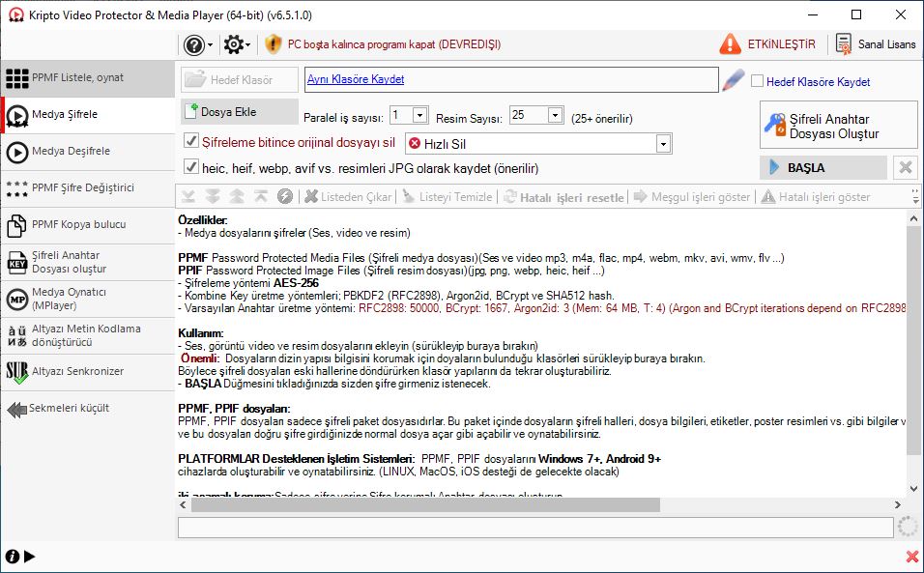Click the pencil edit folder icon

pyautogui.click(x=733, y=79)
